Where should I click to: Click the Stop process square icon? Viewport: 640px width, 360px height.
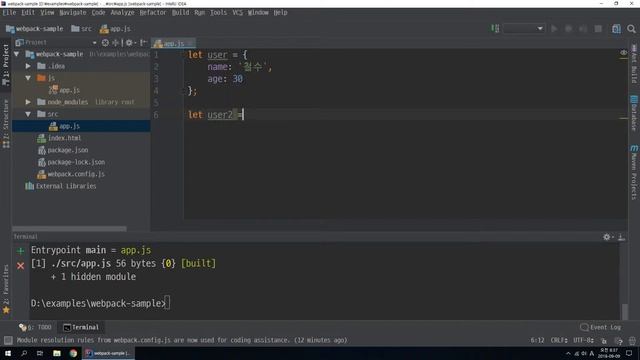tap(598, 29)
